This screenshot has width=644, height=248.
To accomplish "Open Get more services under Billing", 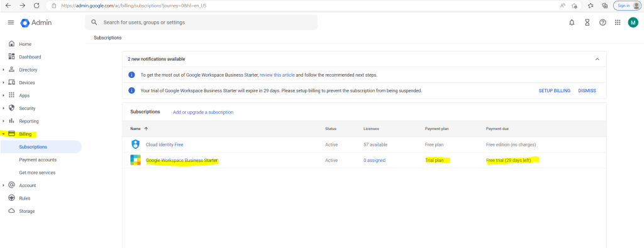I will pyautogui.click(x=37, y=173).
